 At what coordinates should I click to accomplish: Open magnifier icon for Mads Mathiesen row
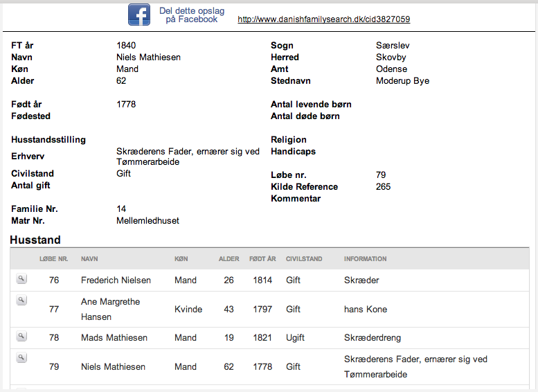point(21,336)
